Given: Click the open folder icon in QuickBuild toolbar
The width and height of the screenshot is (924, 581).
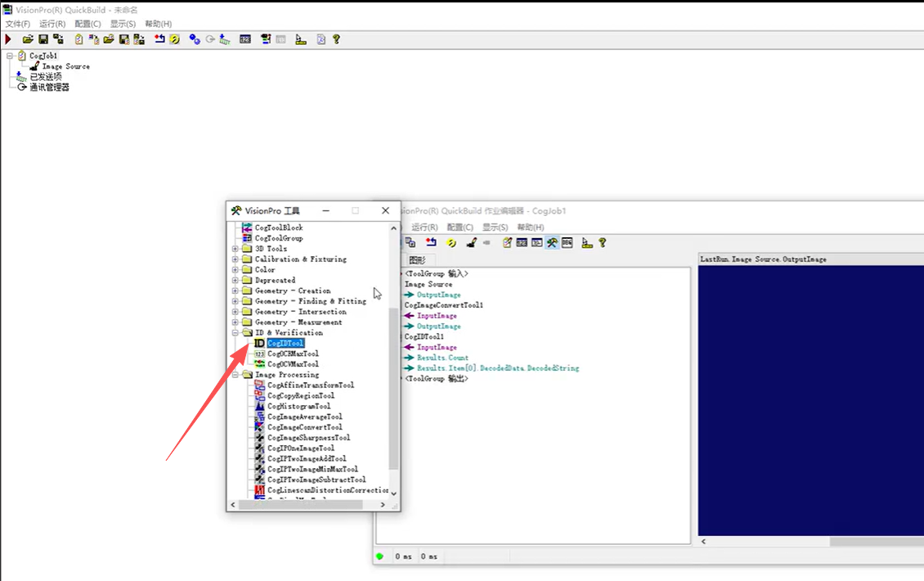Looking at the screenshot, I should (x=28, y=39).
